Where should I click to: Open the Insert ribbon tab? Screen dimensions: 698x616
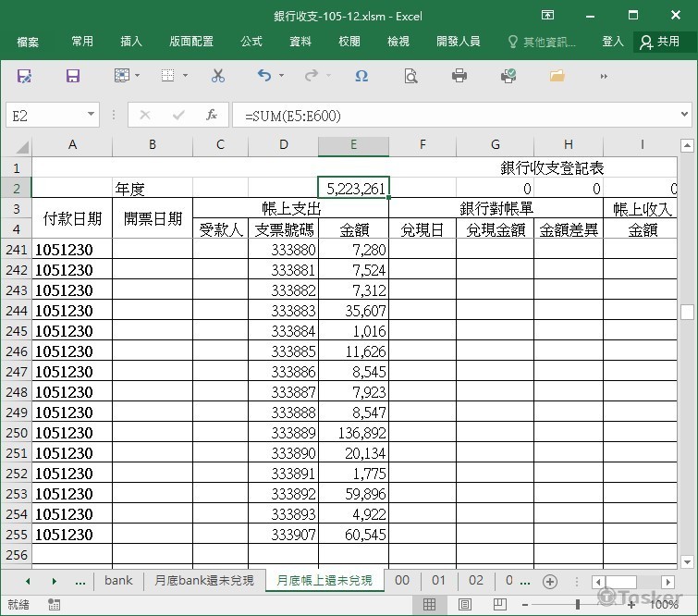(131, 42)
